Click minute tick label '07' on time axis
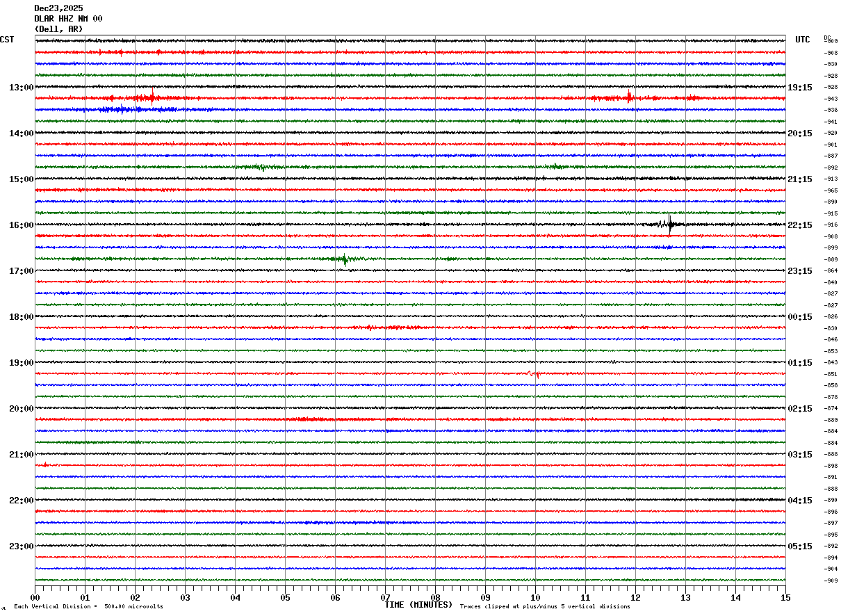The width and height of the screenshot is (841, 616). pyautogui.click(x=385, y=597)
